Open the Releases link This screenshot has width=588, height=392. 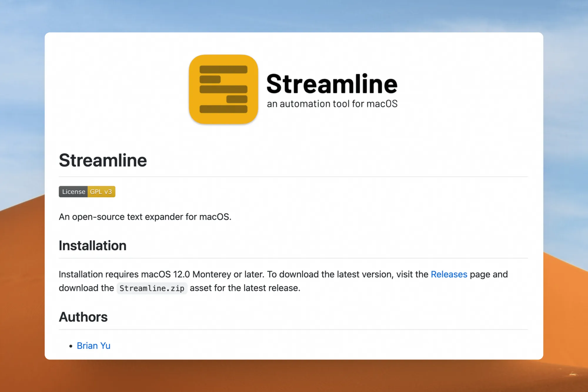(449, 274)
